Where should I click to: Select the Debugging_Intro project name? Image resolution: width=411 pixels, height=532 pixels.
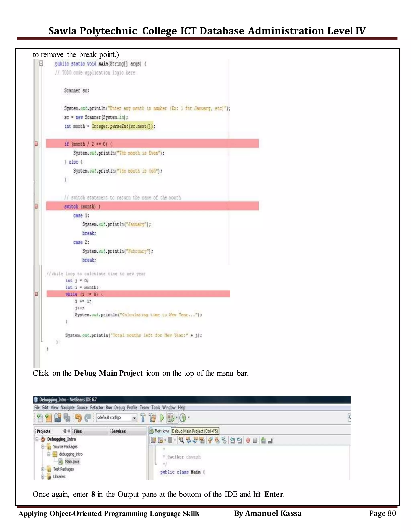pyautogui.click(x=62, y=439)
